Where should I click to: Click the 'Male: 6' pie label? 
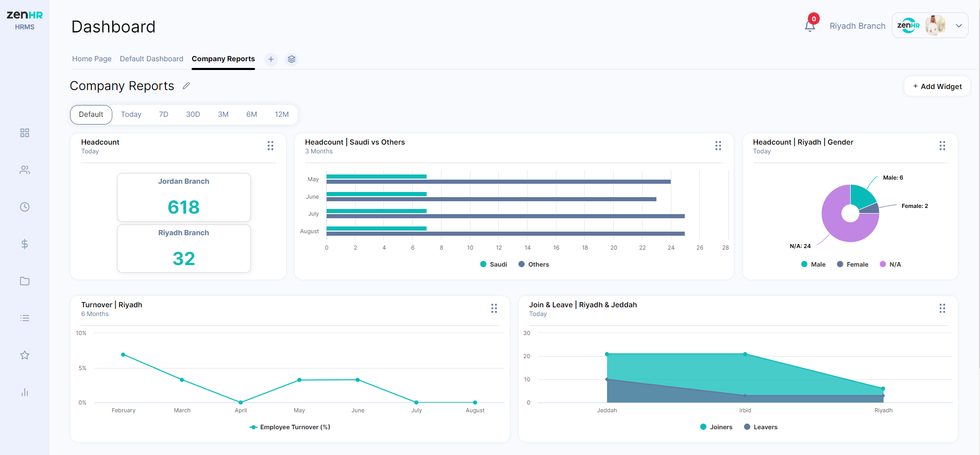point(893,178)
